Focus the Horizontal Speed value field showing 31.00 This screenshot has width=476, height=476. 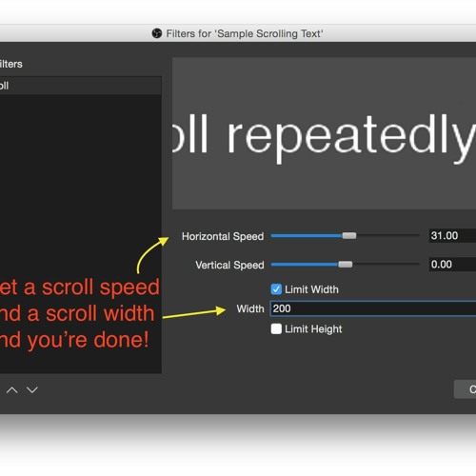tap(452, 236)
